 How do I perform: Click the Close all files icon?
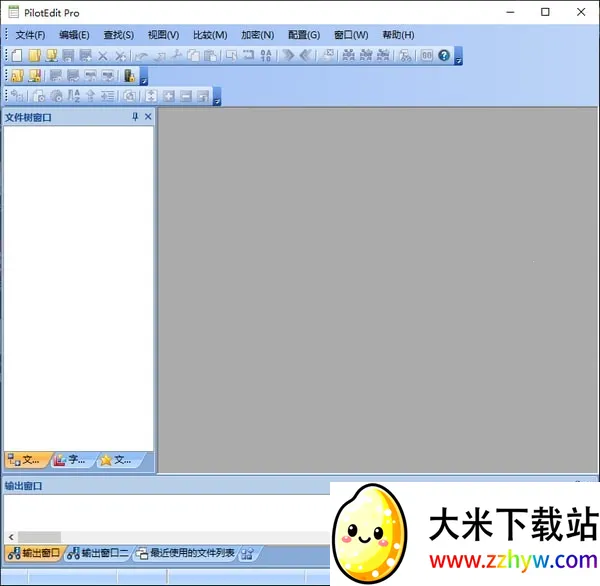[x=121, y=56]
